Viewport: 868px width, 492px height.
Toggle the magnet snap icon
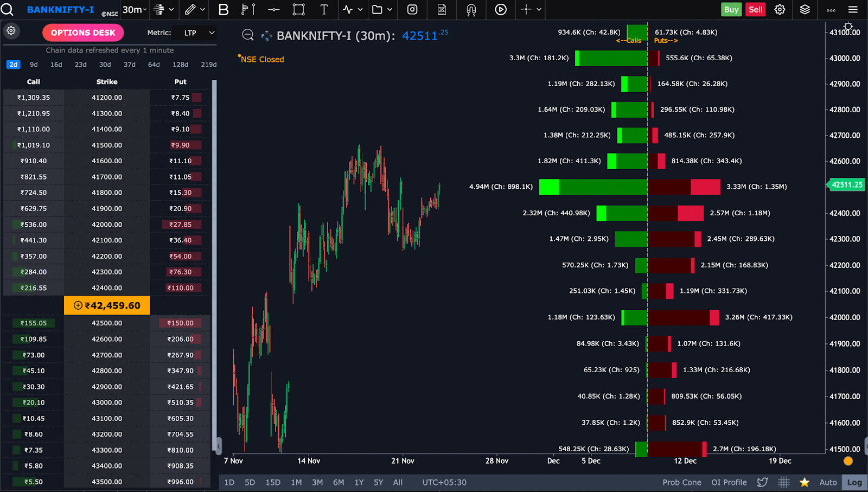click(x=471, y=9)
